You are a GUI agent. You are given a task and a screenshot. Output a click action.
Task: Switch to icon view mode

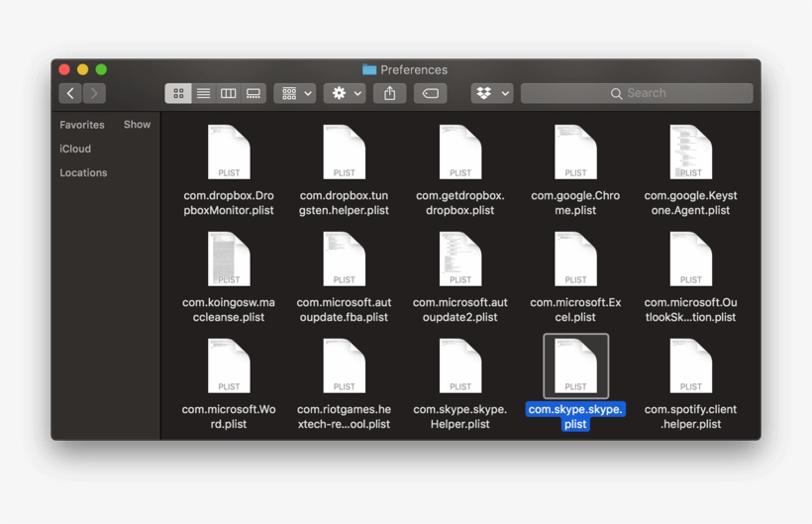coord(178,93)
